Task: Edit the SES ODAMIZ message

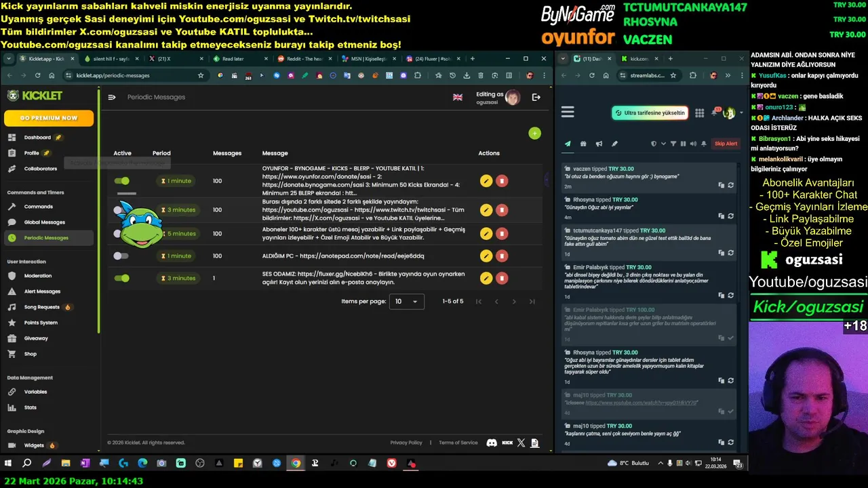Action: pos(486,278)
